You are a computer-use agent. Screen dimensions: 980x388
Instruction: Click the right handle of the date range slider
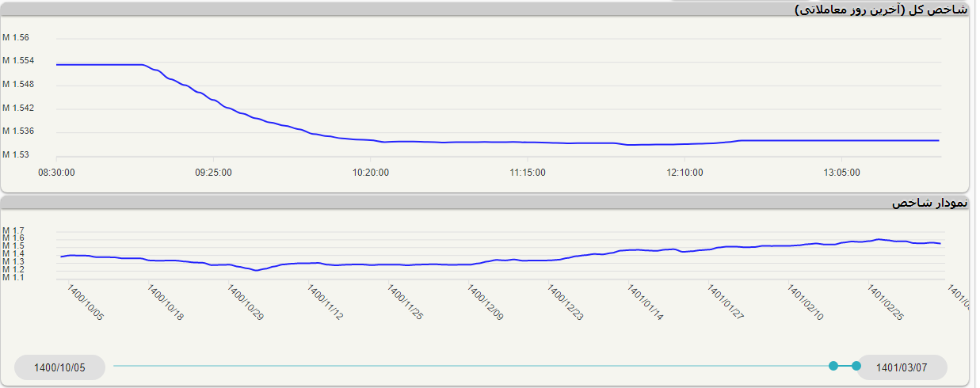856,366
